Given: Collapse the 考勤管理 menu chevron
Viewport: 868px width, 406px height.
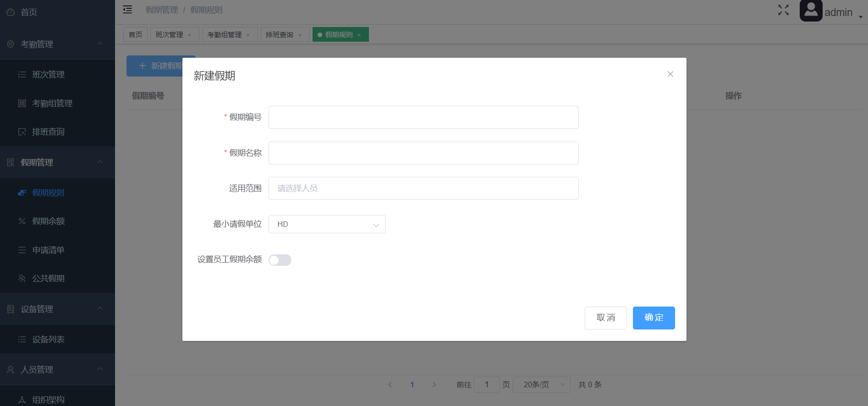Looking at the screenshot, I should pos(100,44).
